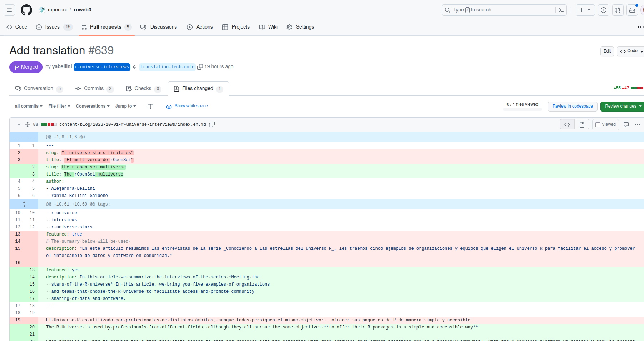Toggle Show whitespace
The height and width of the screenshot is (341, 644).
[x=187, y=106]
